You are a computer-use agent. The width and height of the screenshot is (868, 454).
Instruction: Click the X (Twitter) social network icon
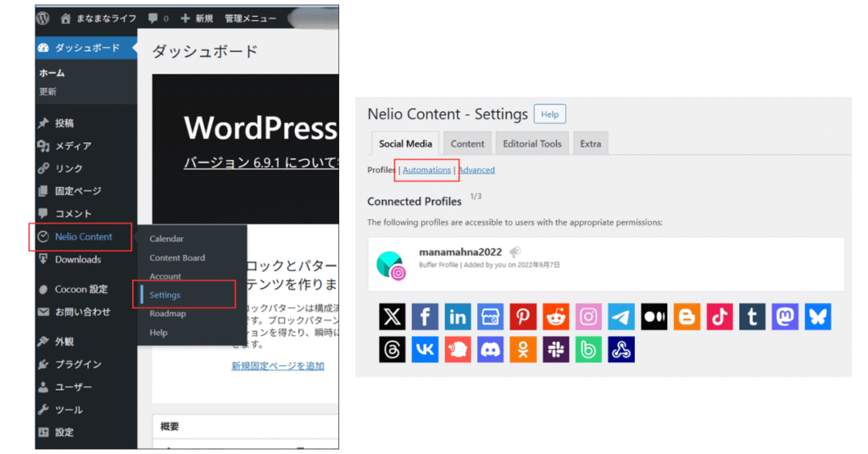pyautogui.click(x=392, y=317)
